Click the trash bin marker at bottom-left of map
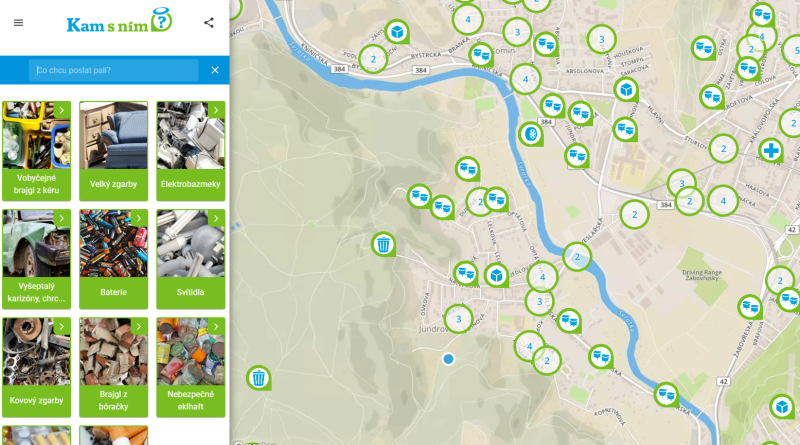This screenshot has width=800, height=445. 259,378
